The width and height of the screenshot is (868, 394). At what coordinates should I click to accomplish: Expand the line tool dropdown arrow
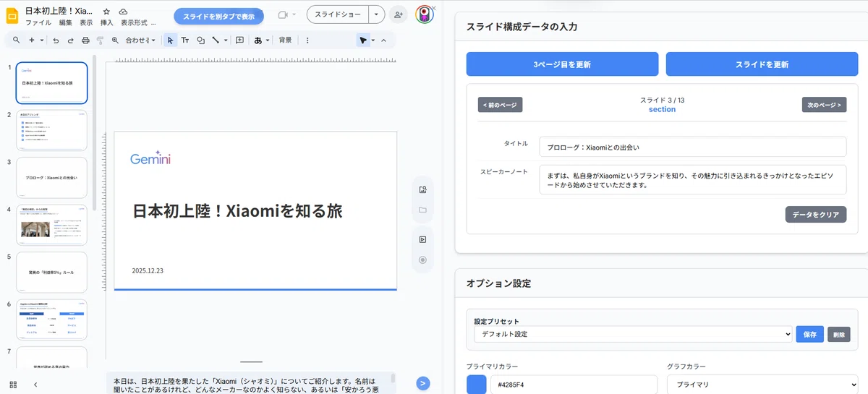pyautogui.click(x=225, y=40)
